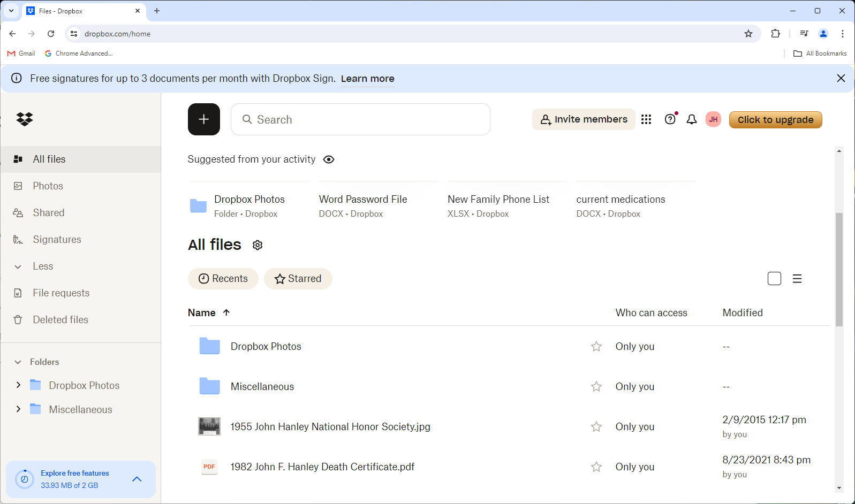Screen dimensions: 855x504
Task: Open Chrome extensions puzzle icon
Action: point(775,34)
